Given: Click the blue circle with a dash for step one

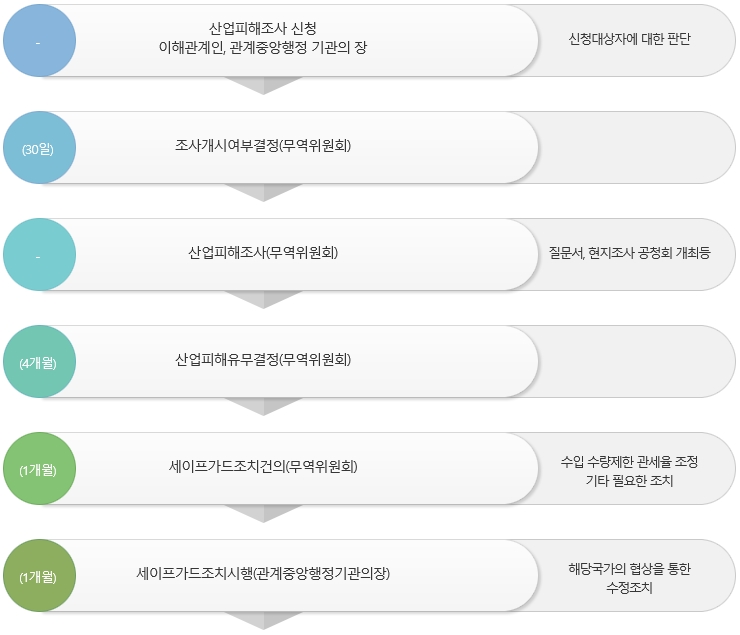Looking at the screenshot, I should click(39, 41).
